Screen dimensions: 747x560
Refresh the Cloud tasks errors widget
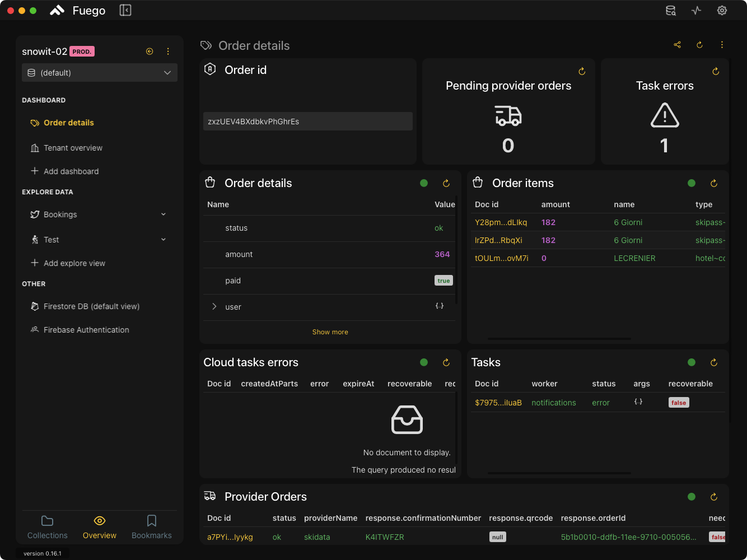[446, 362]
